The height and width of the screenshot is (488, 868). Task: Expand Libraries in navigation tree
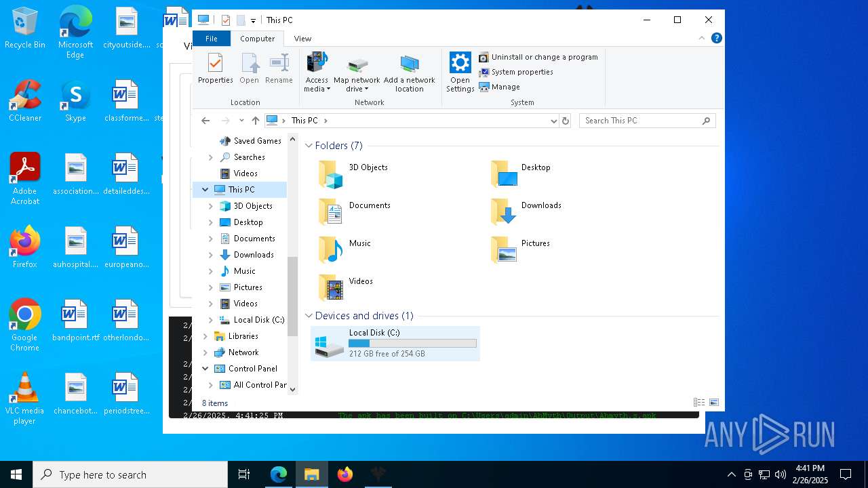click(x=205, y=336)
